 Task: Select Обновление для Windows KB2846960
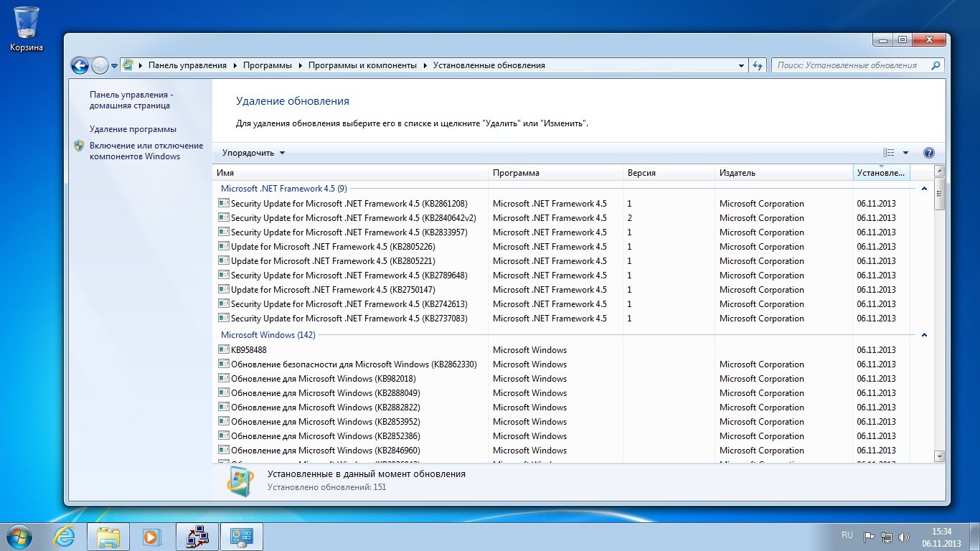click(x=562, y=451)
